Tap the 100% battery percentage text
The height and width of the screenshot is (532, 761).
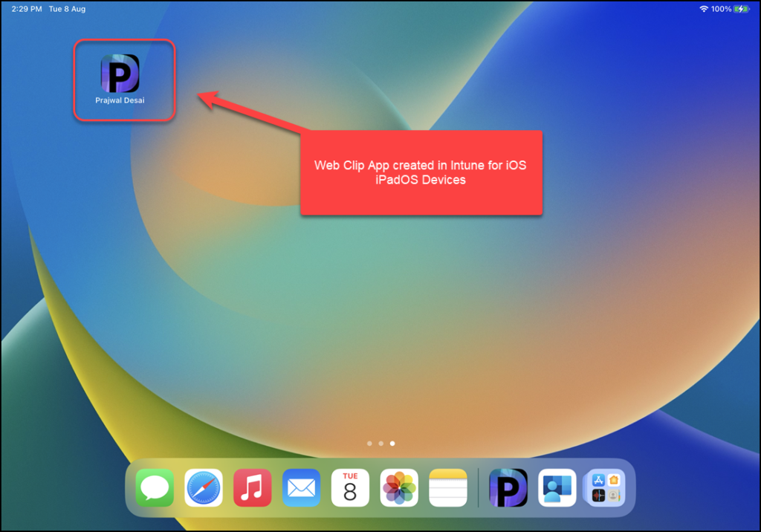coord(721,9)
